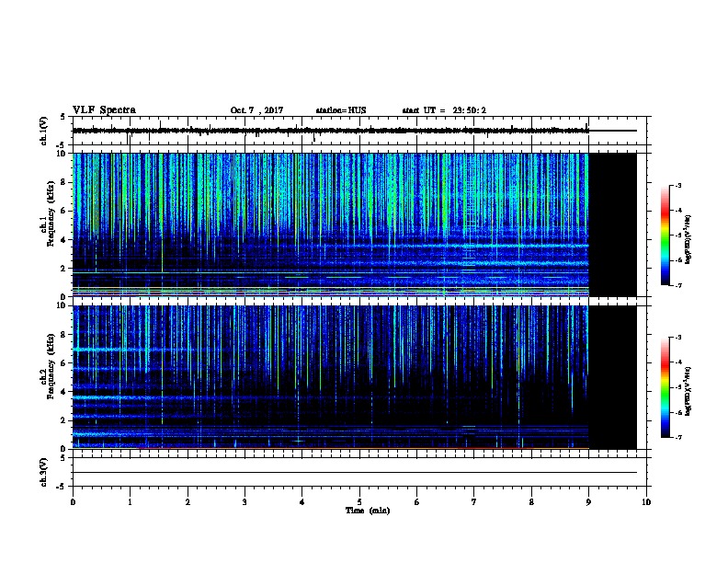The image size is (728, 563).
Task: Click the 'VLF Spectra' plot title
Action: point(104,110)
